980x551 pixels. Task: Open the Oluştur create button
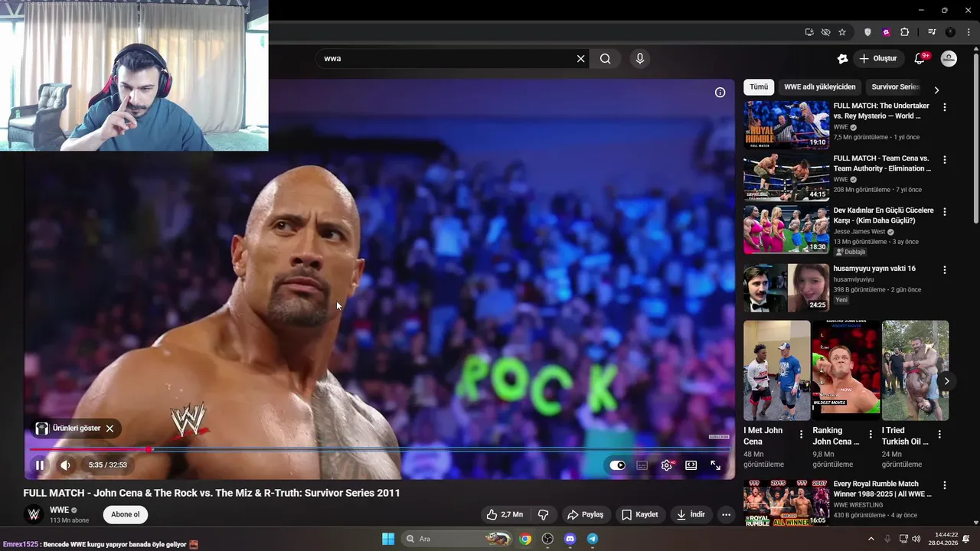pos(878,59)
